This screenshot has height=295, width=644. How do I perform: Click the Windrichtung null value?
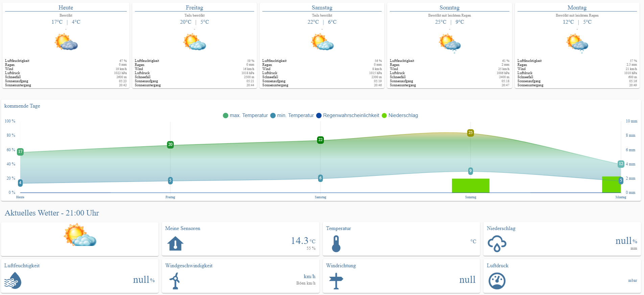coord(468,279)
